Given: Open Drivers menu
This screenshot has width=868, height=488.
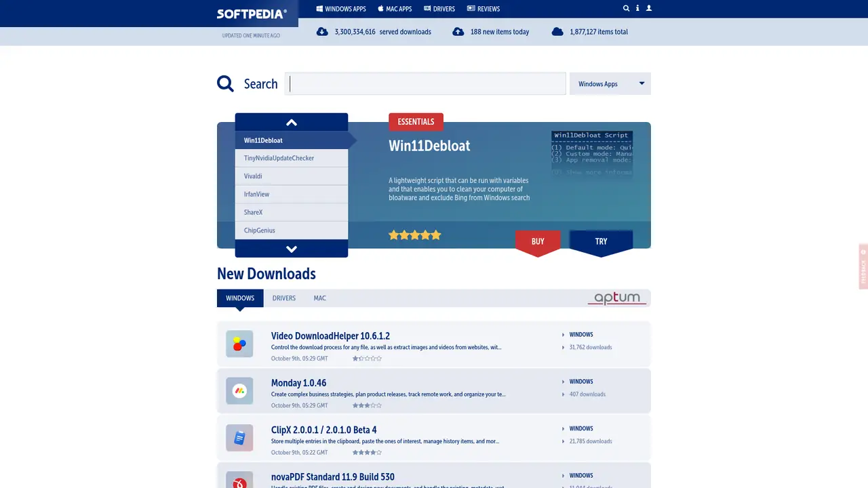Looking at the screenshot, I should [439, 9].
